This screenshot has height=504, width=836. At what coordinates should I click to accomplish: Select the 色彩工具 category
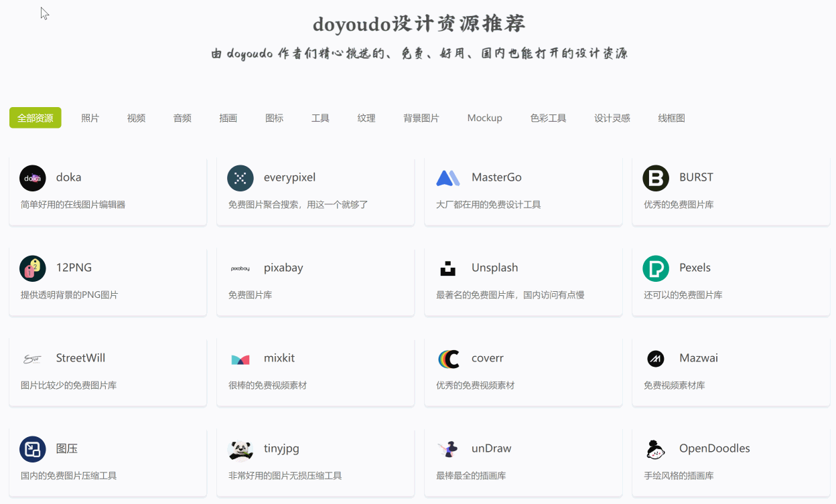(x=548, y=118)
